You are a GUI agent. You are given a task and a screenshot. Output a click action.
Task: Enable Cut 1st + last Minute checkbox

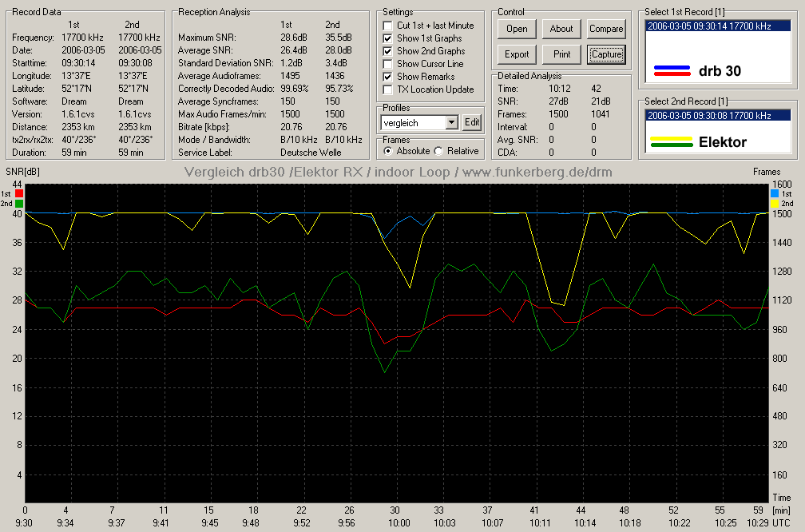387,26
